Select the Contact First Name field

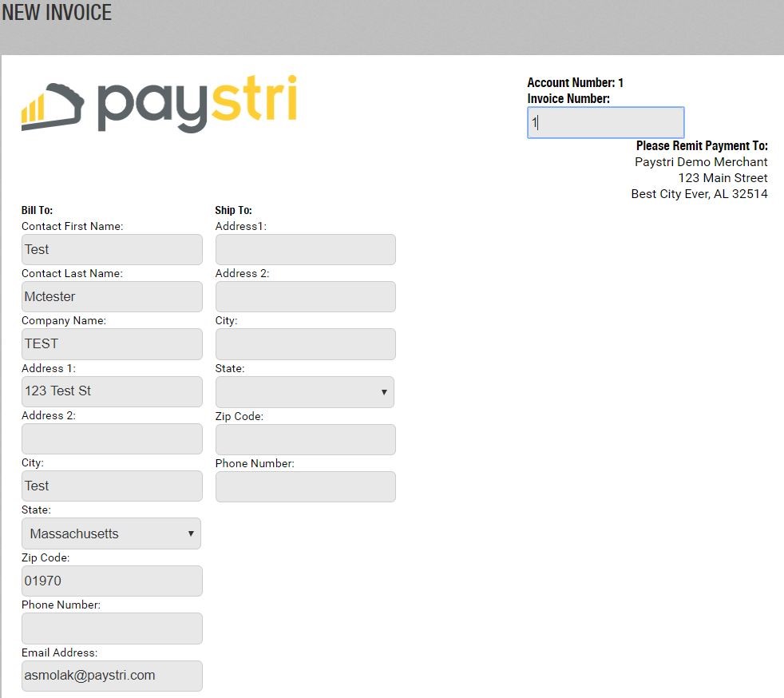[x=111, y=249]
